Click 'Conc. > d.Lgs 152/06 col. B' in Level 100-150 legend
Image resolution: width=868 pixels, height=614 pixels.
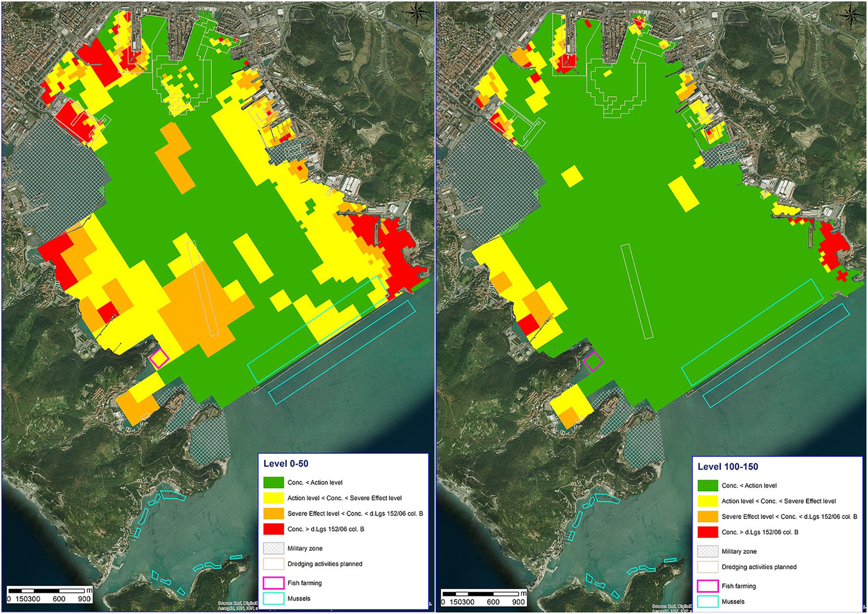[760, 532]
